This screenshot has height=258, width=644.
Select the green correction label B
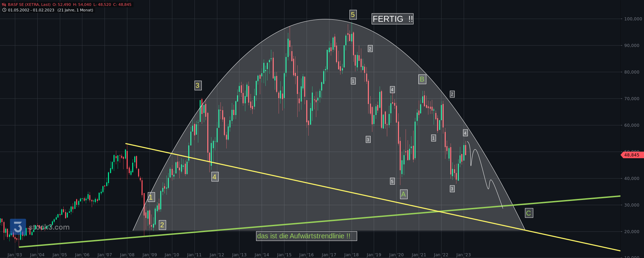(422, 79)
